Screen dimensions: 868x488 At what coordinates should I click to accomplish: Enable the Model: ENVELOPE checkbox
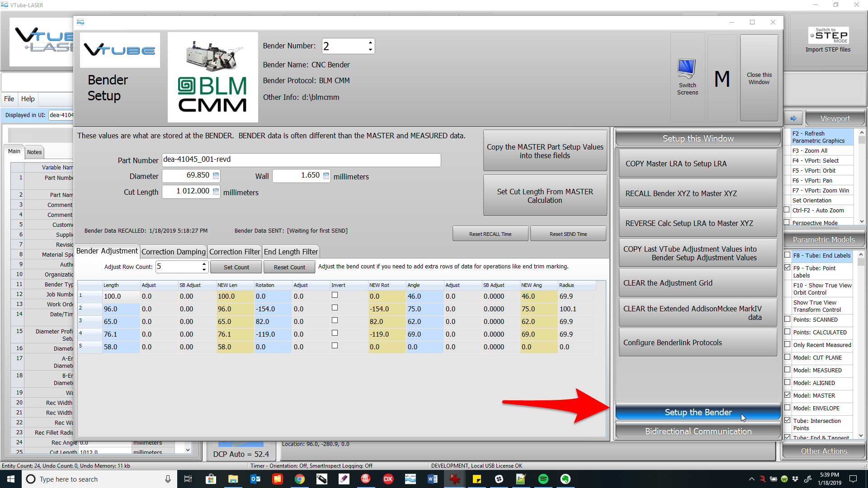[x=788, y=408]
